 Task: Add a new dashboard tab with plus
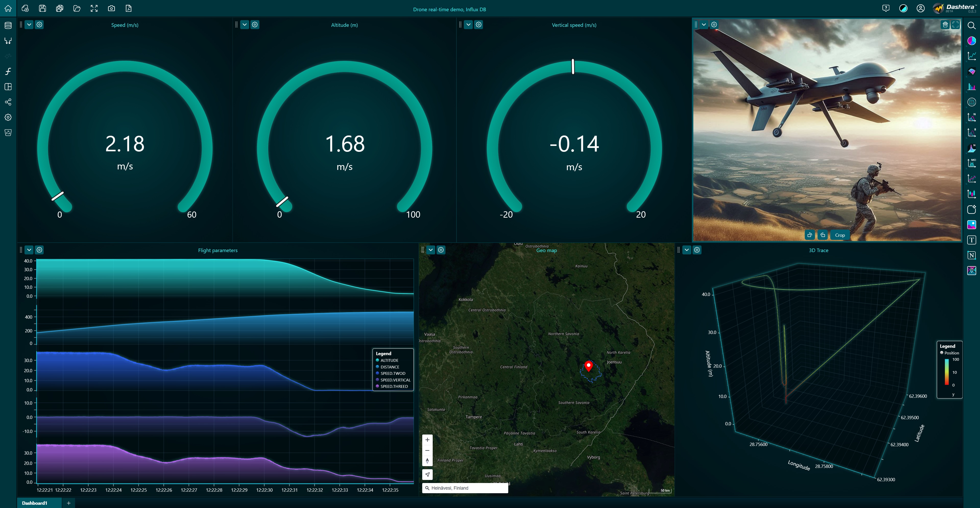point(68,503)
